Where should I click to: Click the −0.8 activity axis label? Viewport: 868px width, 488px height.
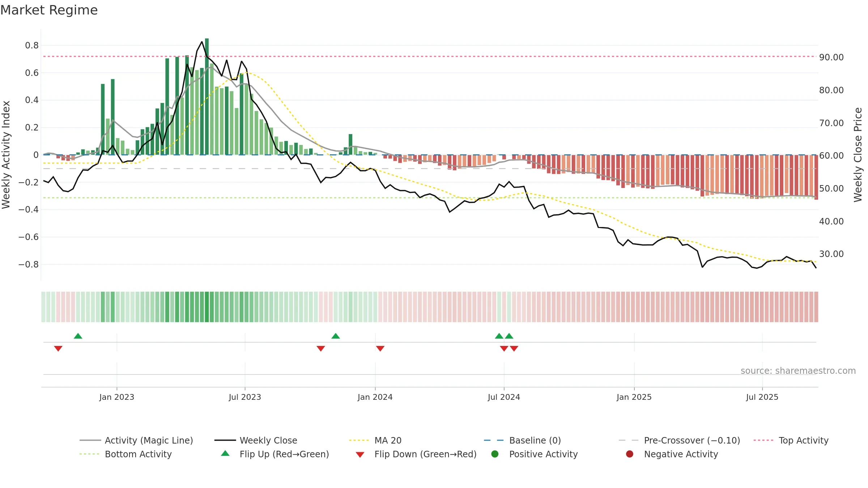click(x=29, y=264)
